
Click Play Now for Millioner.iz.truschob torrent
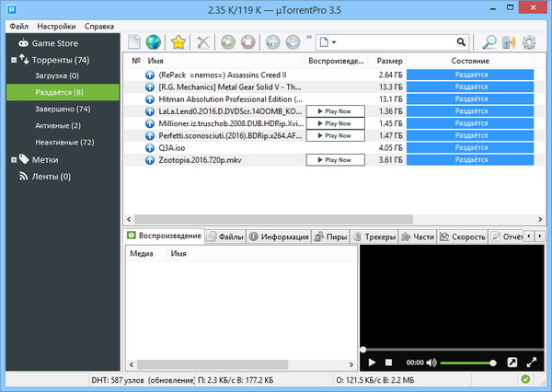[x=336, y=123]
